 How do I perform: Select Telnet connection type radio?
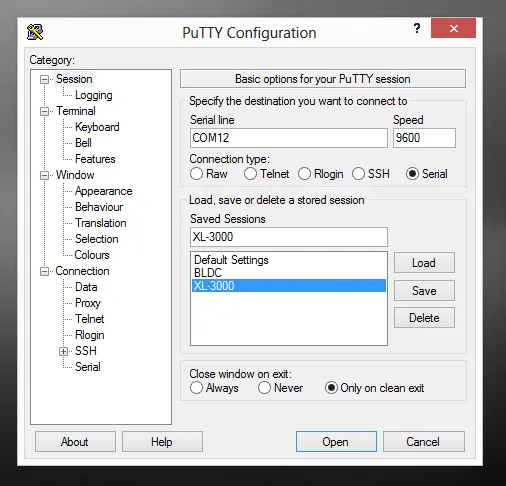[x=250, y=174]
